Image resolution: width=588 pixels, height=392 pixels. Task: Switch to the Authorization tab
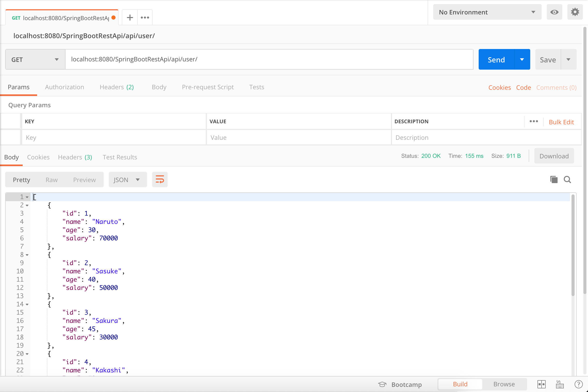coord(64,87)
